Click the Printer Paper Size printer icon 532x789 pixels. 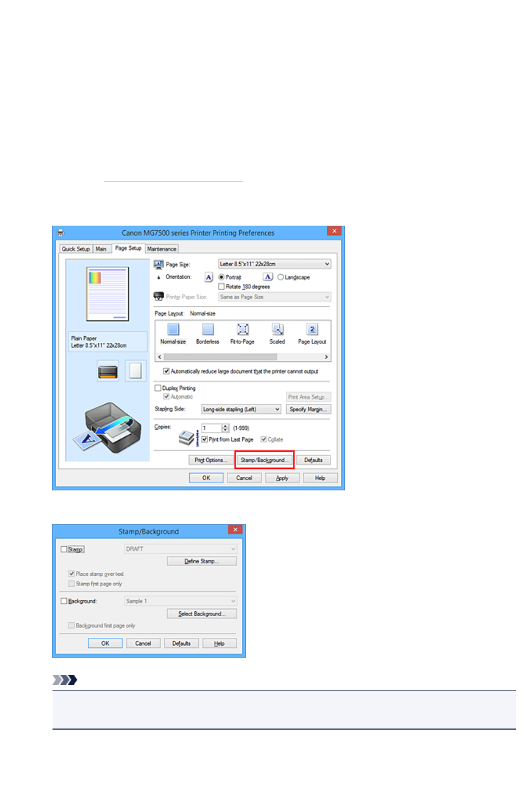[159, 297]
